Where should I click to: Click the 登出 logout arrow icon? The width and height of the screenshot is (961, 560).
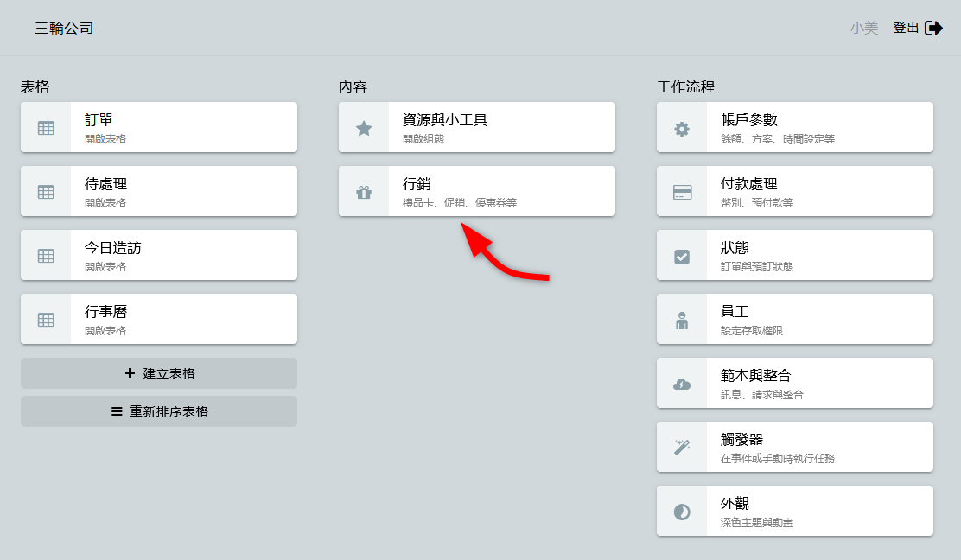(933, 29)
